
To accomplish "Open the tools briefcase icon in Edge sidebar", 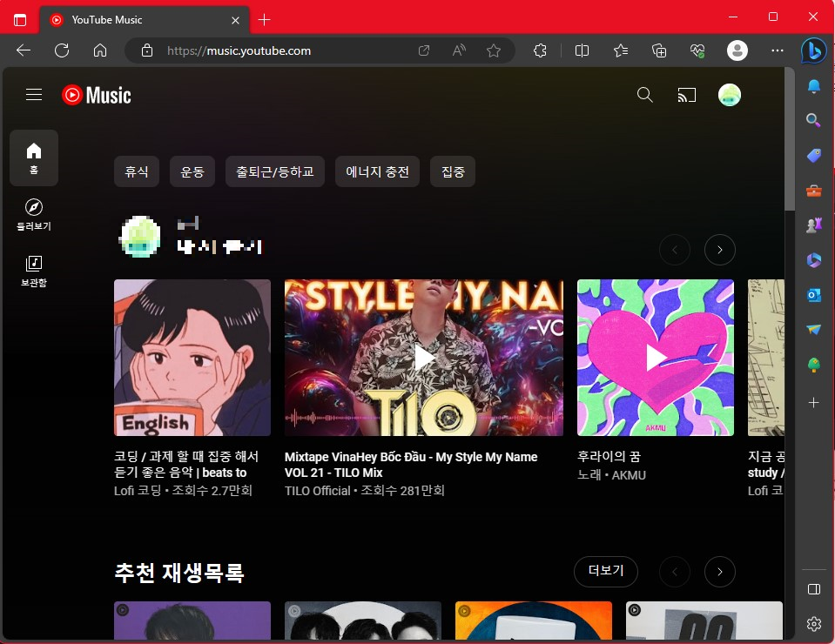I will click(814, 191).
